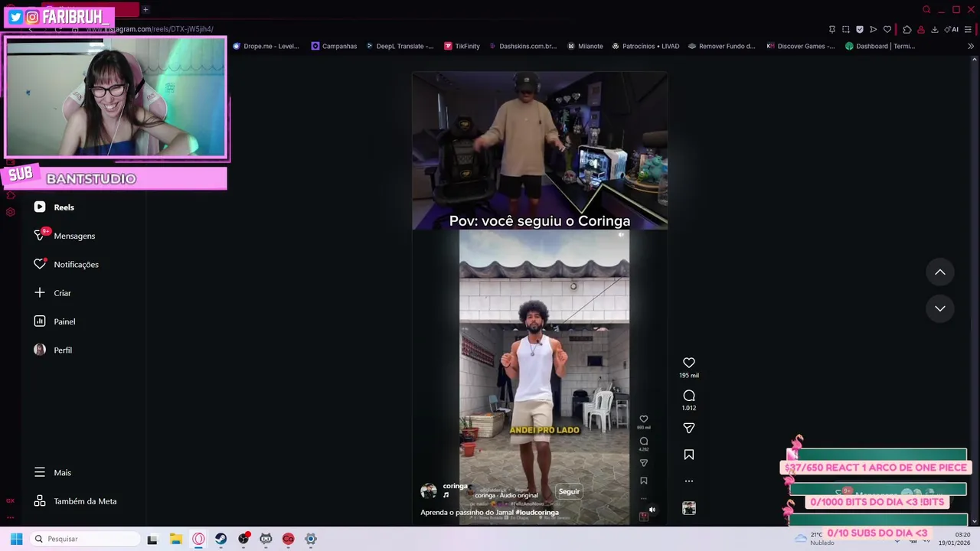Open the Dashboard | Termi... bookmark
The image size is (980, 551).
[880, 46]
